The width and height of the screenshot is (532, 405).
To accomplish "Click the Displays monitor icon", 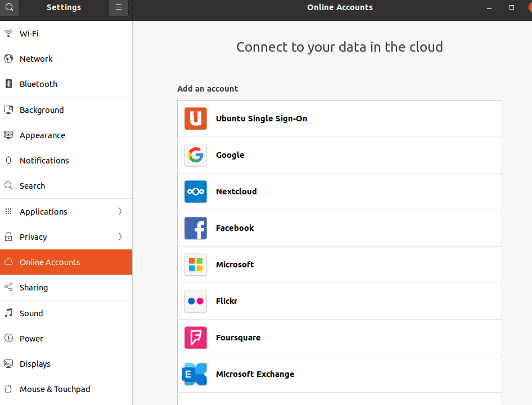I will tap(8, 363).
